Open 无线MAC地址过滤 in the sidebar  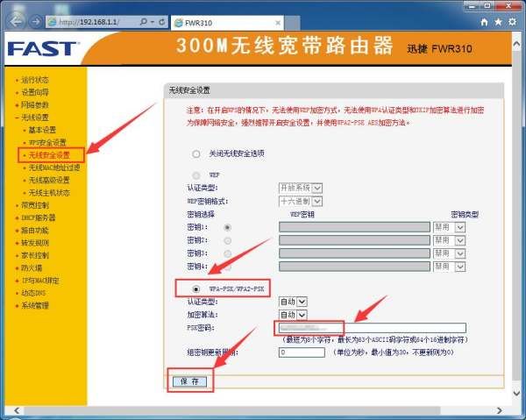(x=54, y=167)
